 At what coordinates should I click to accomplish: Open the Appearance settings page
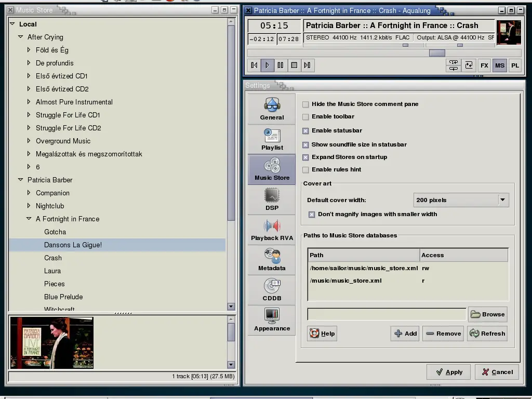pyautogui.click(x=272, y=320)
